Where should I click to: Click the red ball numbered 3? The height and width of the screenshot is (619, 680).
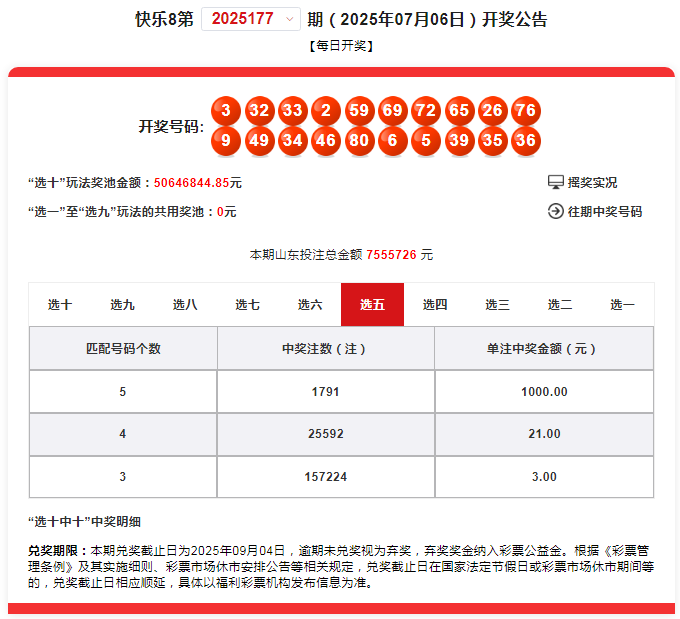pos(226,111)
